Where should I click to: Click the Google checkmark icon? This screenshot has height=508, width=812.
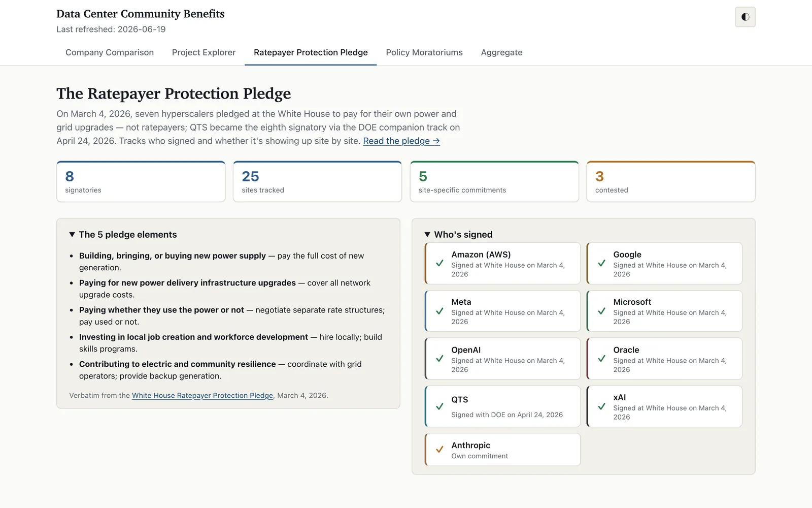pyautogui.click(x=601, y=263)
